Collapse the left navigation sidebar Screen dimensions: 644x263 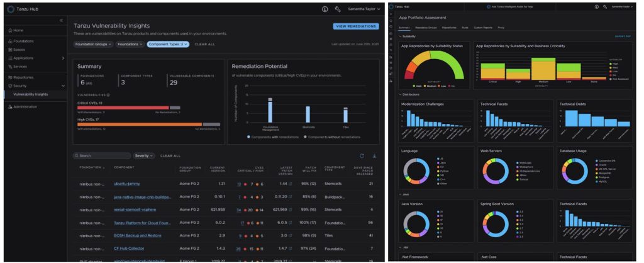point(61,20)
